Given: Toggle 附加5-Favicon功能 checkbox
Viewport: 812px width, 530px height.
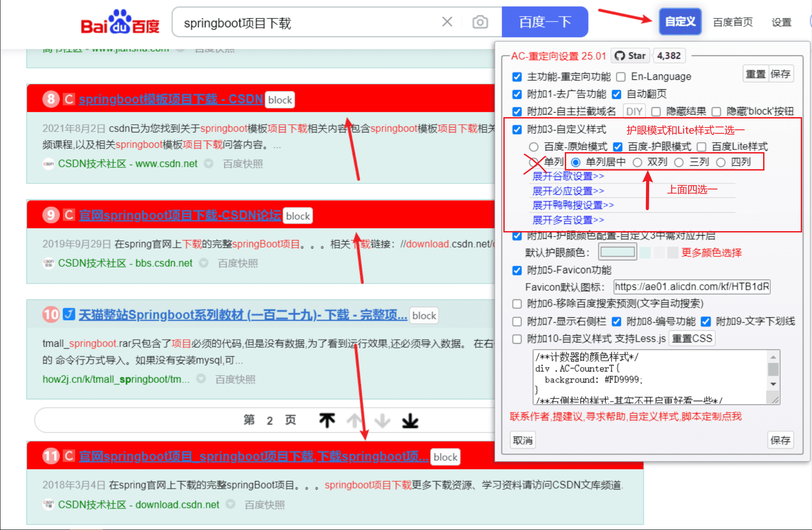Looking at the screenshot, I should 517,270.
